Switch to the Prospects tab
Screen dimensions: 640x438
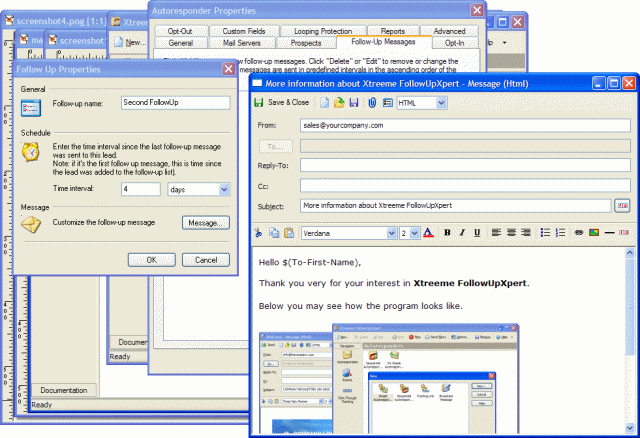tap(306, 43)
